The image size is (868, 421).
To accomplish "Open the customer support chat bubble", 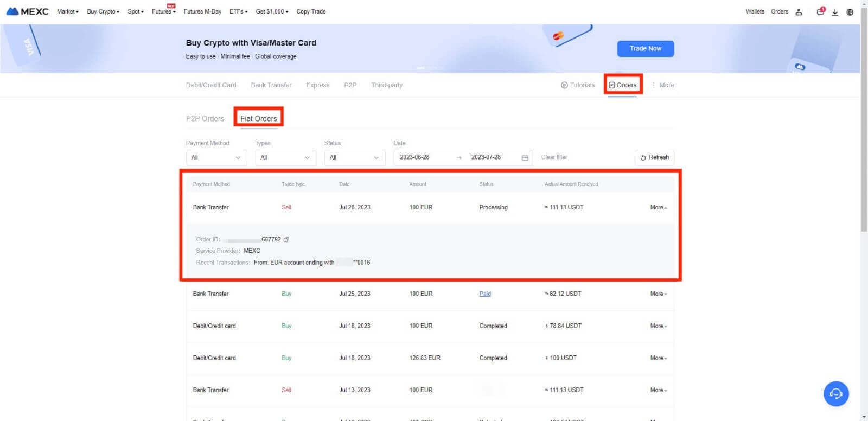I will 836,393.
